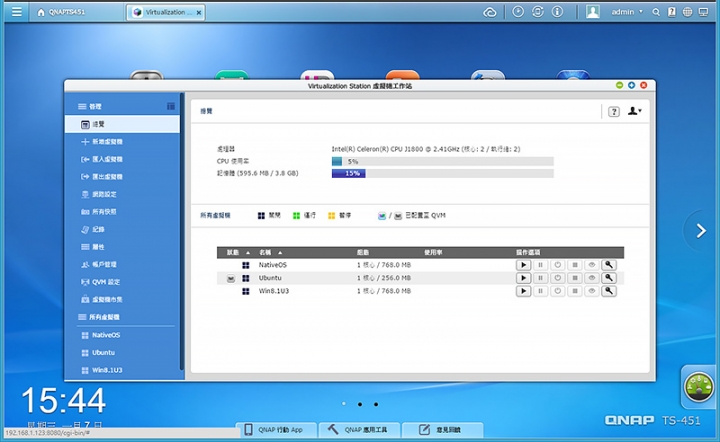Open the info icon in the top bar
720x442 pixels.
557,12
